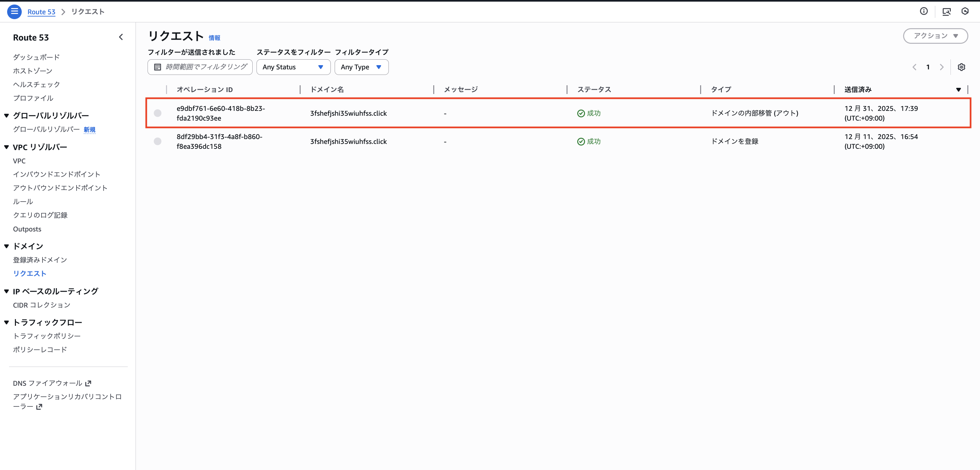The image size is (980, 470).
Task: Open DNS ファイアウォール external link icon
Action: 88,383
